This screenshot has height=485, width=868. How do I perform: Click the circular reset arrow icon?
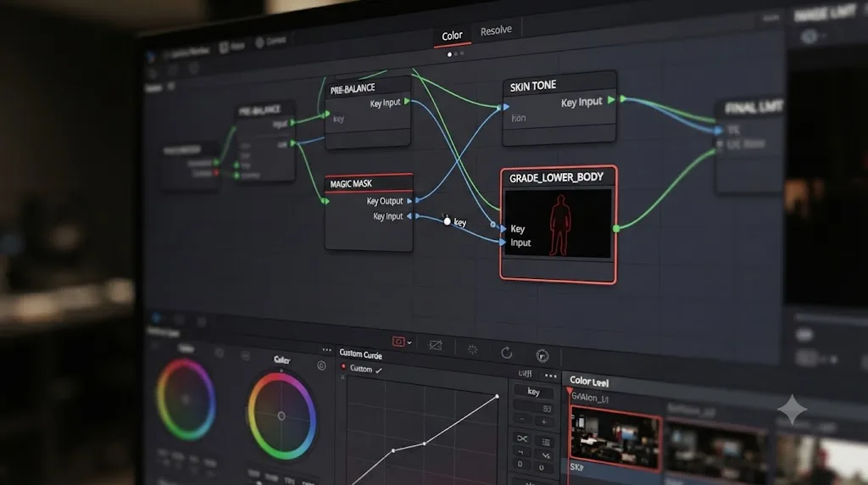507,353
